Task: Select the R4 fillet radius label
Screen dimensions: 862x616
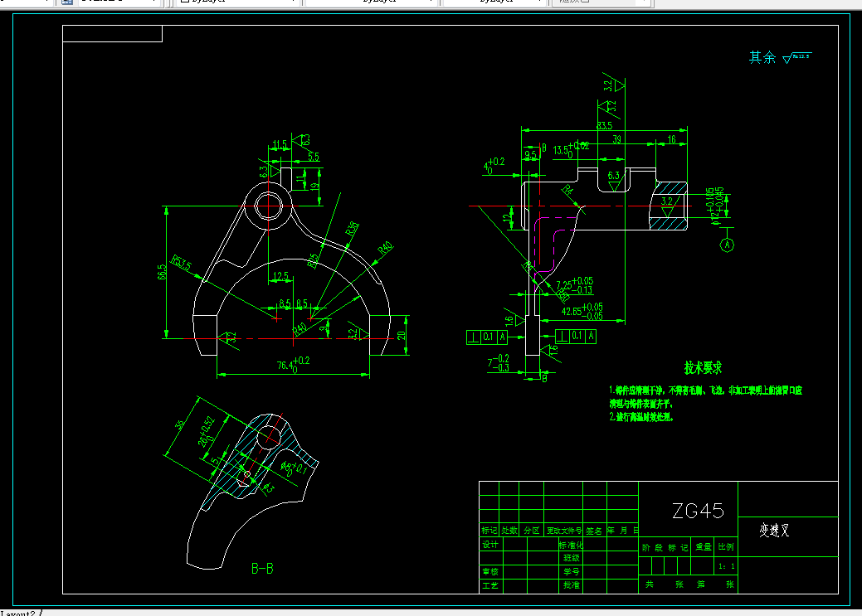Action: 567,191
